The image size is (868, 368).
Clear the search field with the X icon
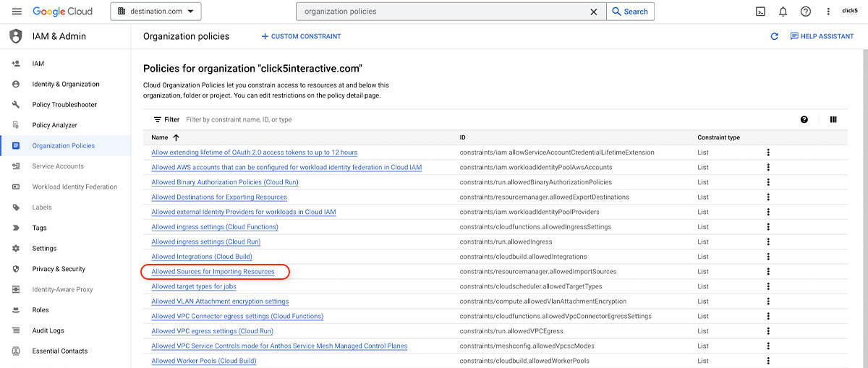tap(594, 12)
